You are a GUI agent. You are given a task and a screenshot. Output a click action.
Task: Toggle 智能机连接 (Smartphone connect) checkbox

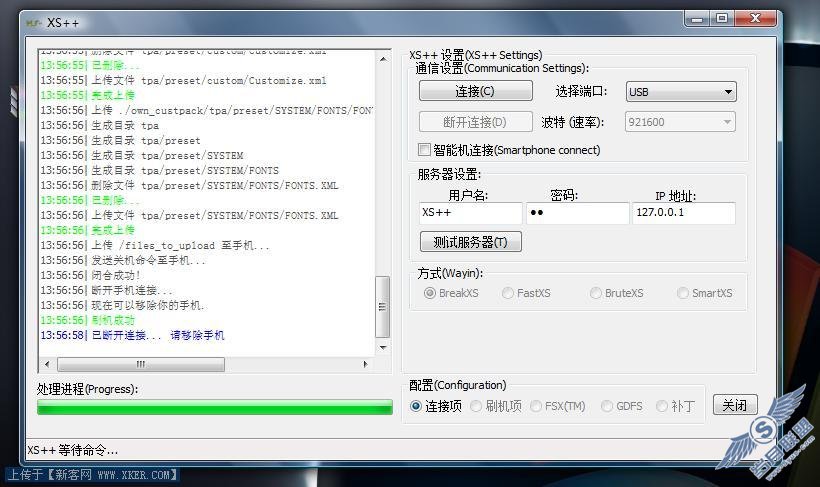click(x=424, y=150)
